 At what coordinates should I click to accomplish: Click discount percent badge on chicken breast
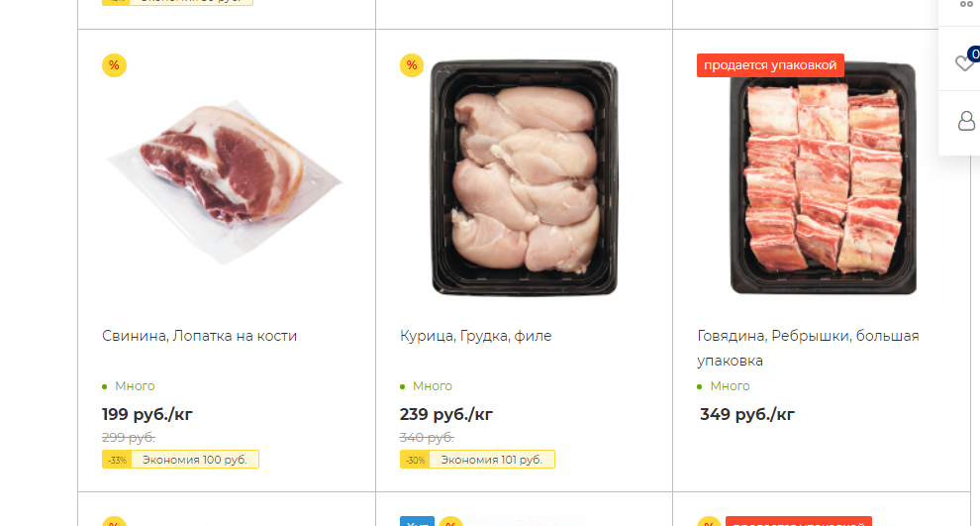412,65
